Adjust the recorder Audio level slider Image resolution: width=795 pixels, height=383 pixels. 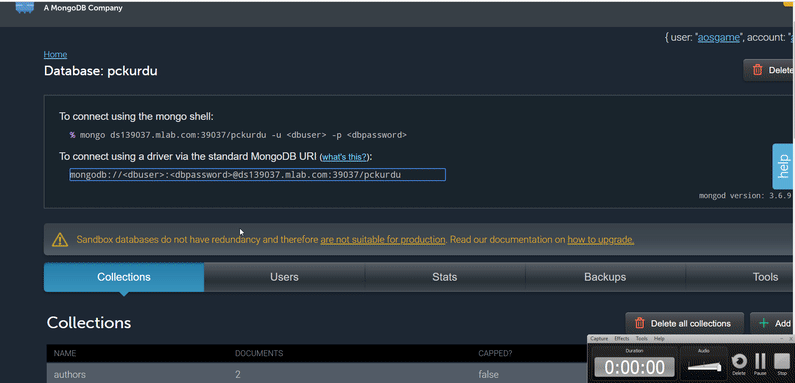pos(704,366)
